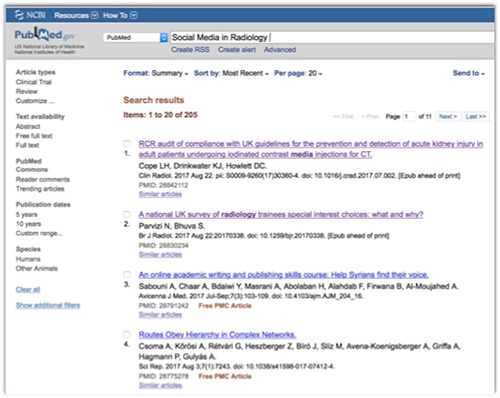Viewport: 500px width, 398px height.
Task: Open the PubMed.gov home logo
Action: tap(44, 34)
